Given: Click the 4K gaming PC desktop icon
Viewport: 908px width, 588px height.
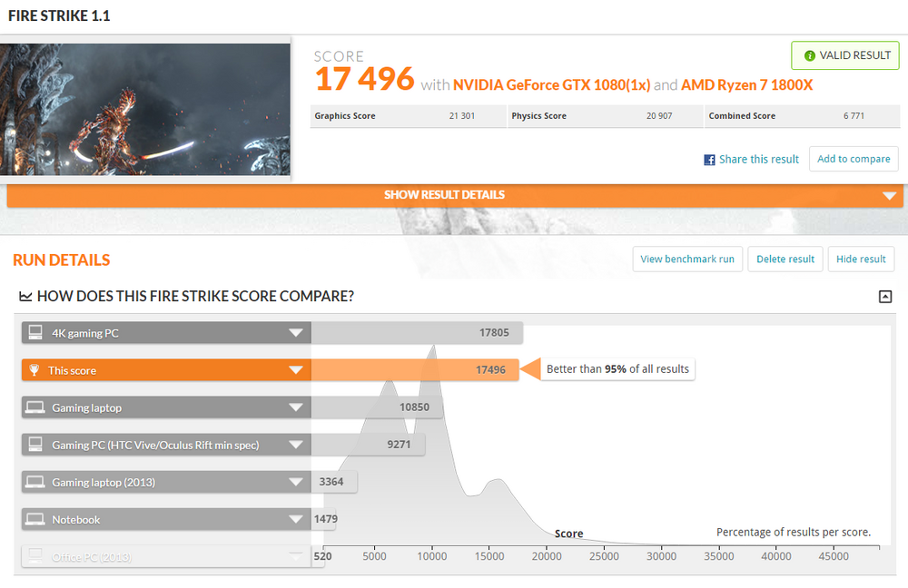Looking at the screenshot, I should (35, 332).
